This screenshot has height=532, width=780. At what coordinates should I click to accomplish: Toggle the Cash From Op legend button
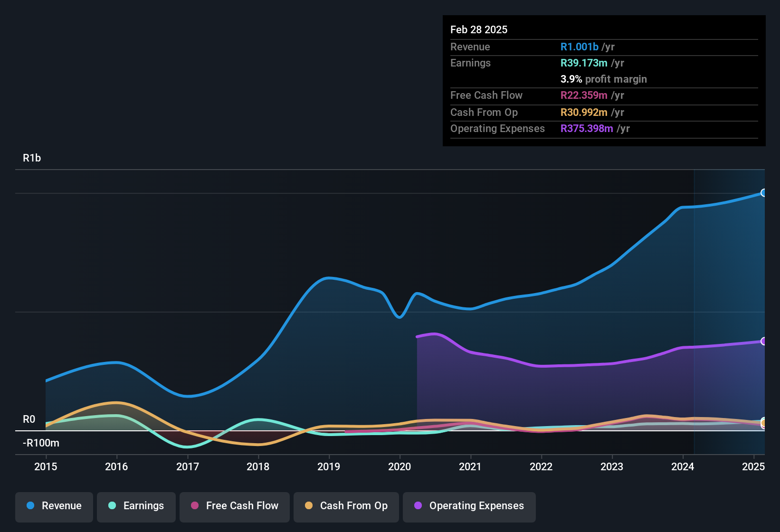(346, 506)
